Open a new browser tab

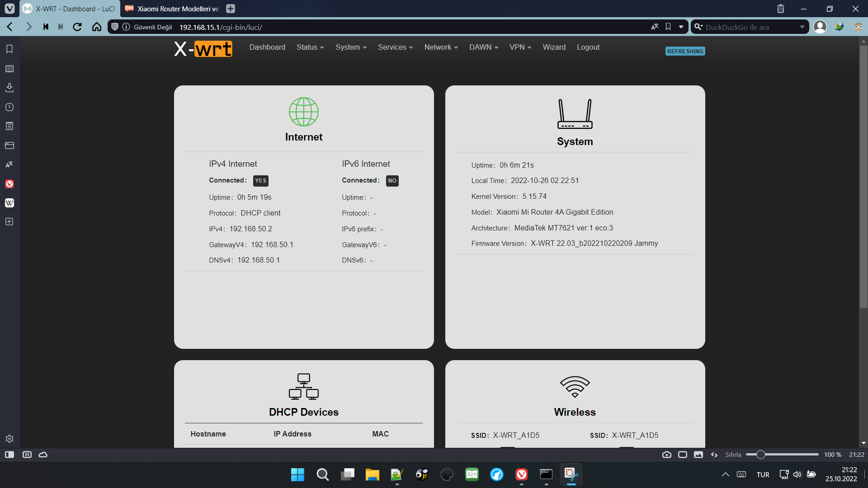tap(231, 9)
